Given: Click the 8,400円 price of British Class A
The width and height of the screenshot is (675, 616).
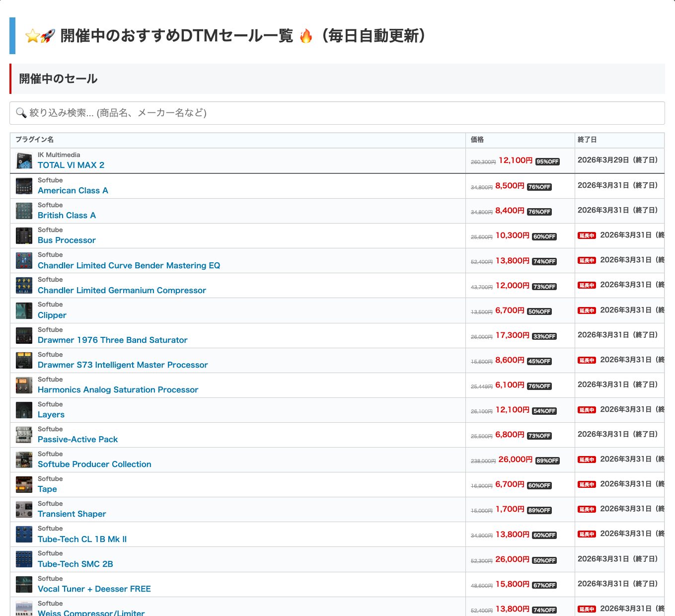Looking at the screenshot, I should point(510,211).
